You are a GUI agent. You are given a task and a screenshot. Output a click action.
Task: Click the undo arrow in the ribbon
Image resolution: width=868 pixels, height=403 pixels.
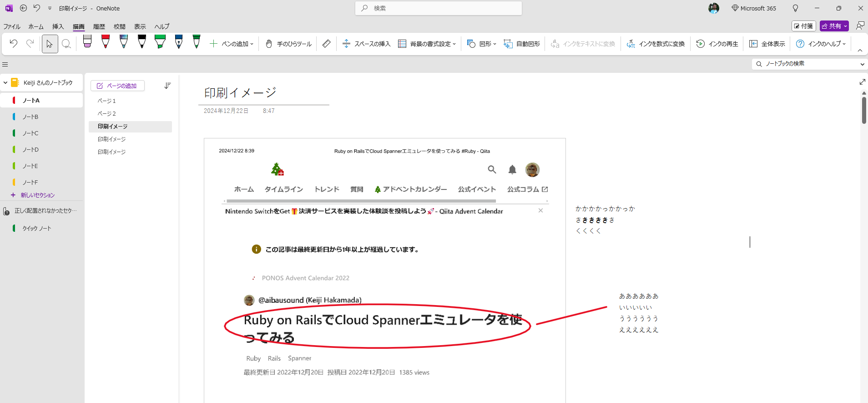coord(14,44)
